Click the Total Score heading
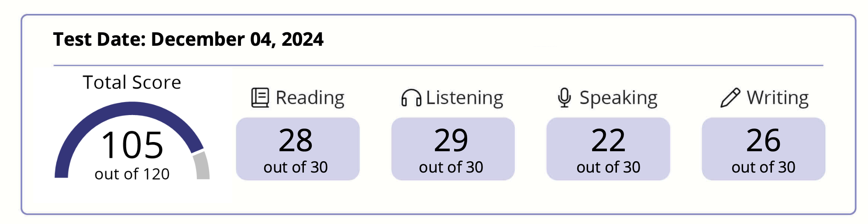The width and height of the screenshot is (868, 224). click(x=132, y=82)
